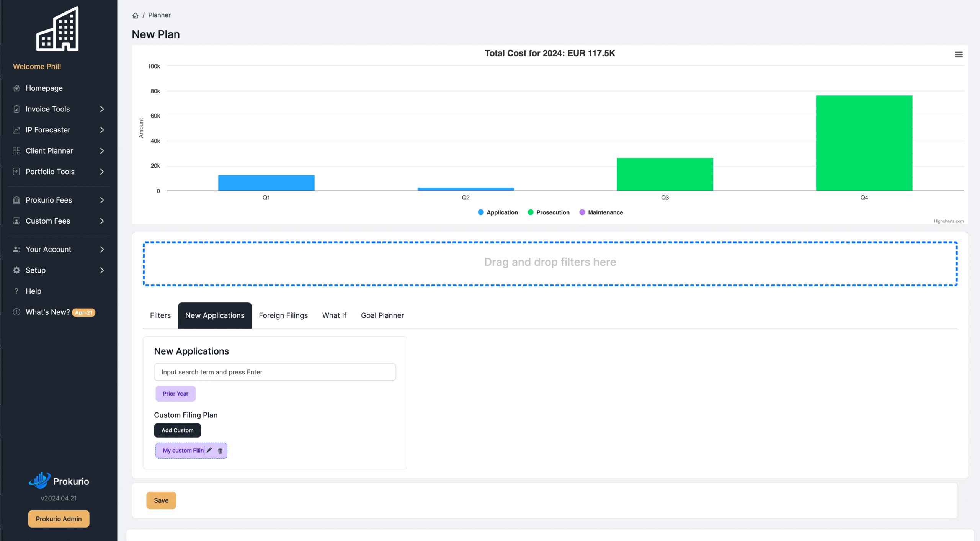Click the Highcharts.com credit link
Viewport: 980px width, 541px height.
pos(949,221)
